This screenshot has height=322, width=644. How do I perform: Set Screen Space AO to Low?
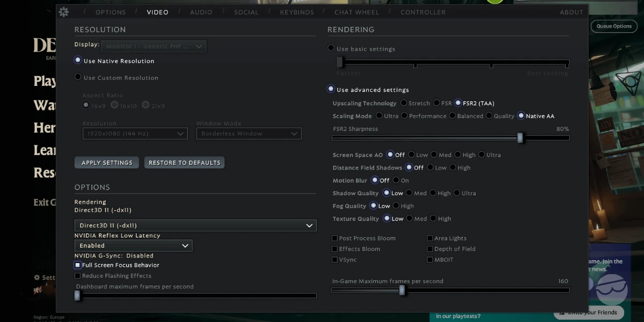[x=418, y=155]
